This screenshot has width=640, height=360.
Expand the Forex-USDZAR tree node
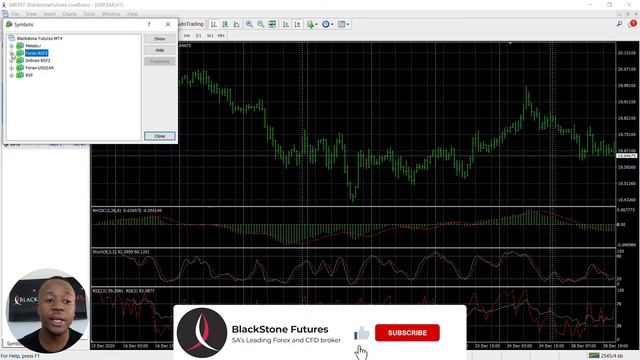(x=11, y=68)
